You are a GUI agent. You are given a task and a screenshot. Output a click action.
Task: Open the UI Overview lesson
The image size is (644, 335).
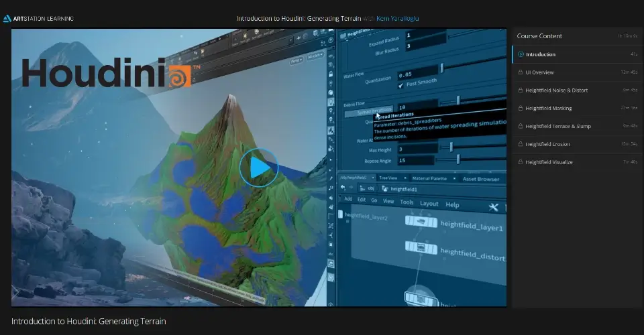pyautogui.click(x=578, y=72)
